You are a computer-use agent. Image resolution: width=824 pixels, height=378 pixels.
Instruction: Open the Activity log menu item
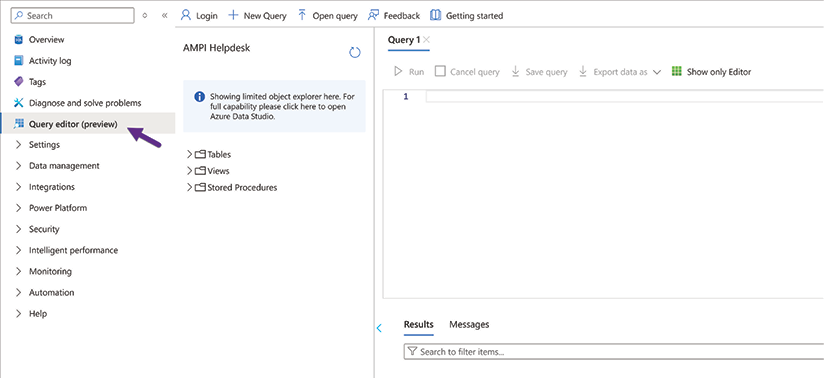(50, 61)
